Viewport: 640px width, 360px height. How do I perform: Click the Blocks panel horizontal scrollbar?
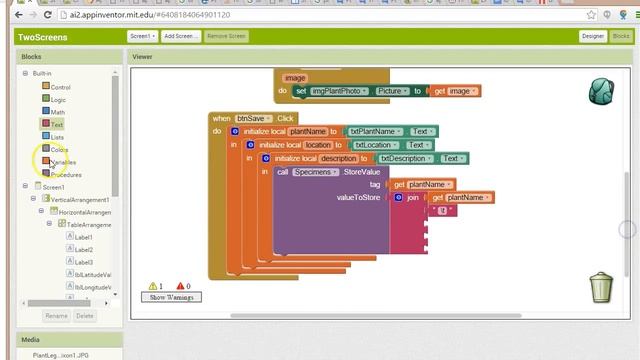click(59, 303)
